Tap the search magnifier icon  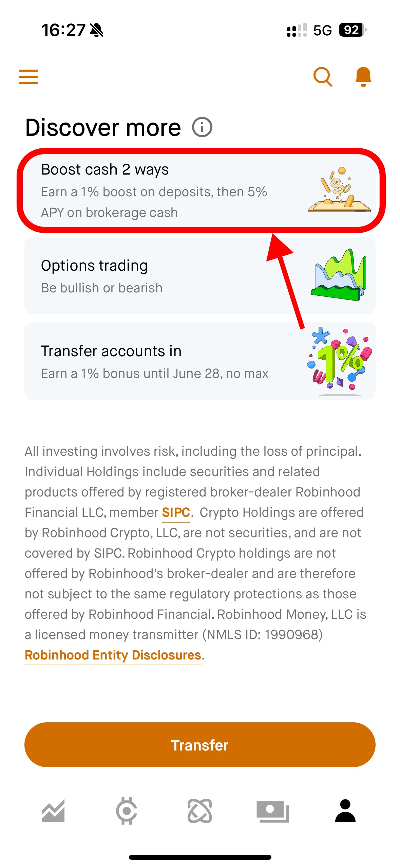(323, 77)
